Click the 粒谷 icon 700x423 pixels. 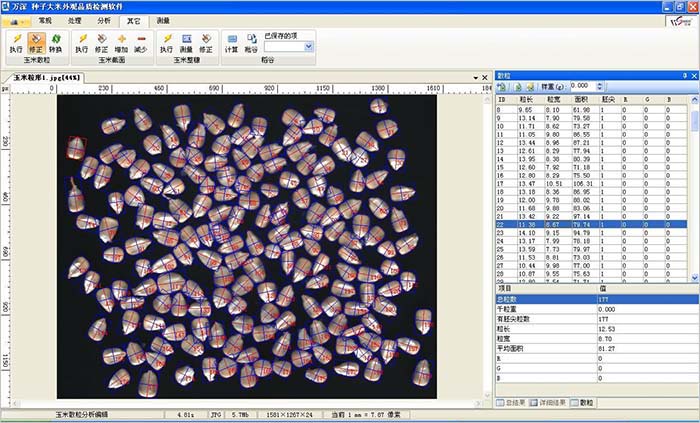pos(251,41)
